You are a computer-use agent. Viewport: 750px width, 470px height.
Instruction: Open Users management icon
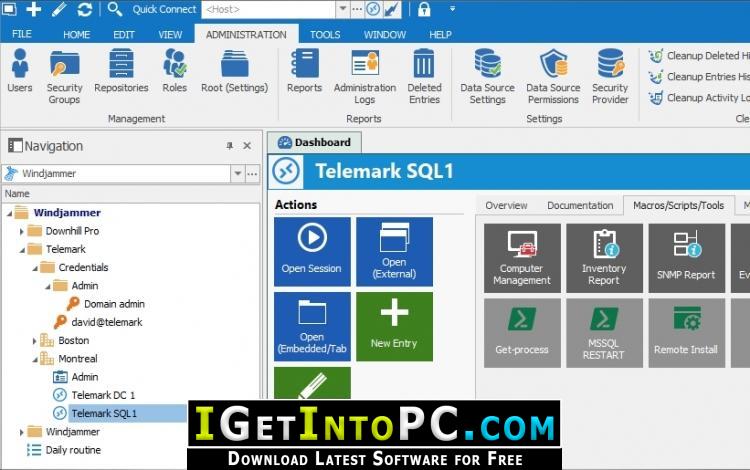point(20,72)
